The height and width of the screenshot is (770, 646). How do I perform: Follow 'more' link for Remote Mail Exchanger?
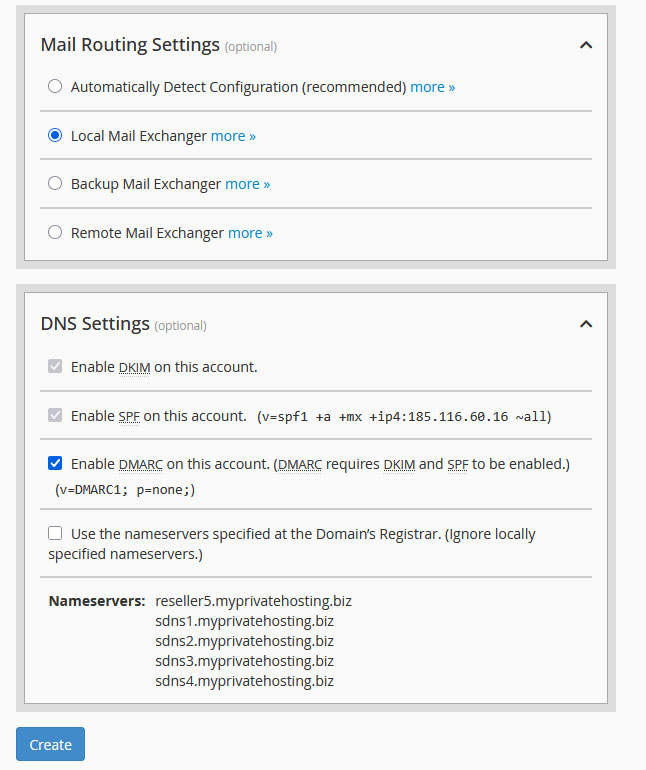pyautogui.click(x=250, y=233)
